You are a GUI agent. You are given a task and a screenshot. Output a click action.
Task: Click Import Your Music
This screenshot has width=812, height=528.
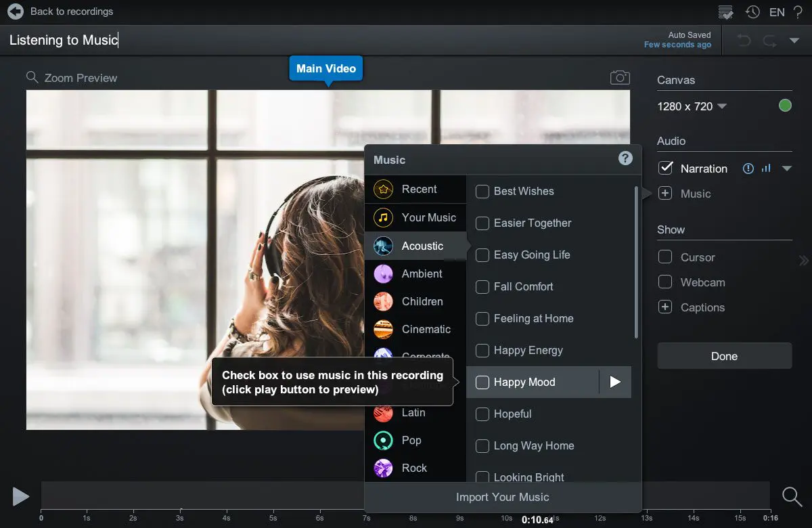(x=503, y=497)
